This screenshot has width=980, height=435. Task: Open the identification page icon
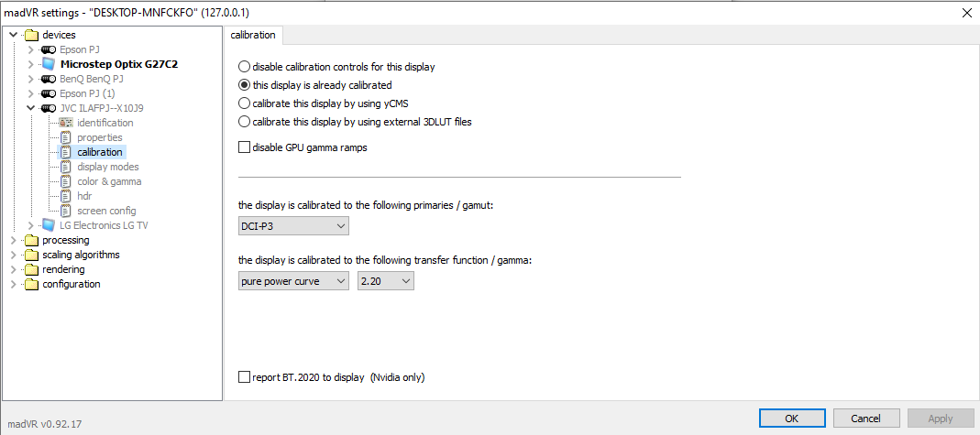pos(66,123)
